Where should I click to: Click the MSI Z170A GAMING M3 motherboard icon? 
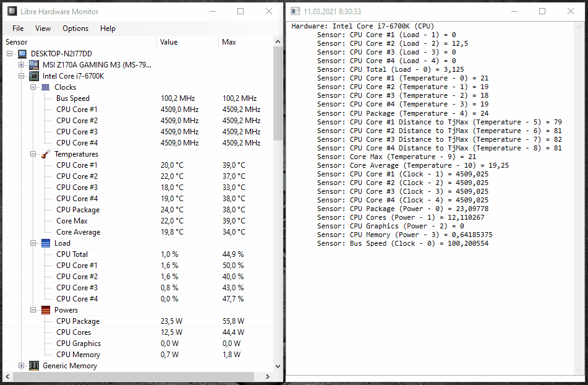pos(34,64)
